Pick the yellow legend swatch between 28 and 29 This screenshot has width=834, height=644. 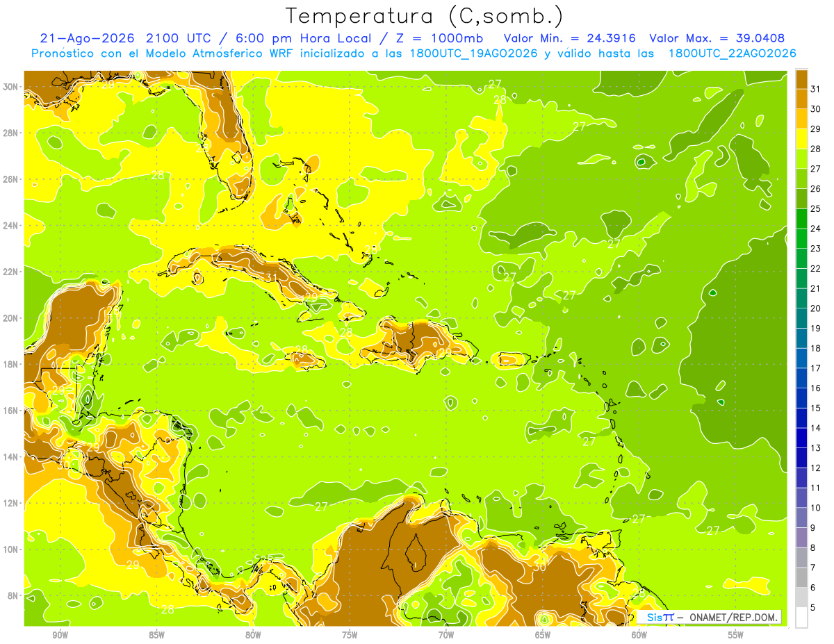(801, 140)
